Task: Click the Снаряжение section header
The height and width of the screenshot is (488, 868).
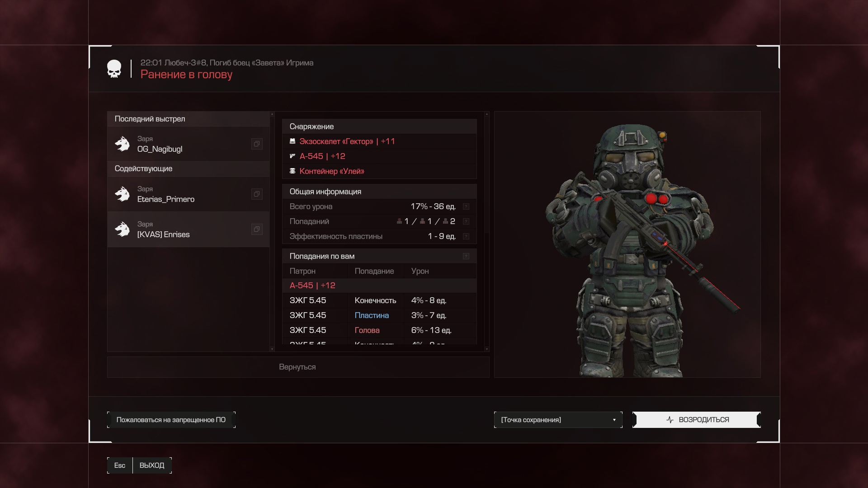Action: (x=379, y=127)
